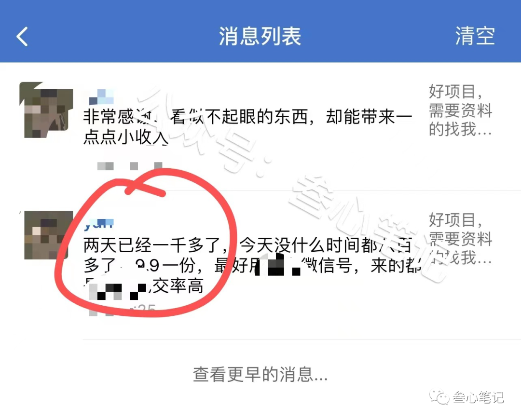The width and height of the screenshot is (521, 420).
Task: Click the 点点小收入 line of first comment
Action: [x=126, y=137]
